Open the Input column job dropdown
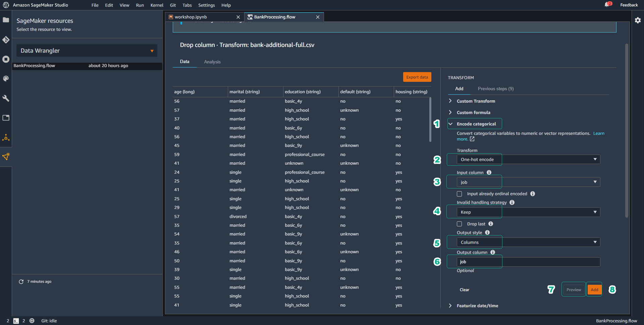644x325 pixels. [x=528, y=182]
